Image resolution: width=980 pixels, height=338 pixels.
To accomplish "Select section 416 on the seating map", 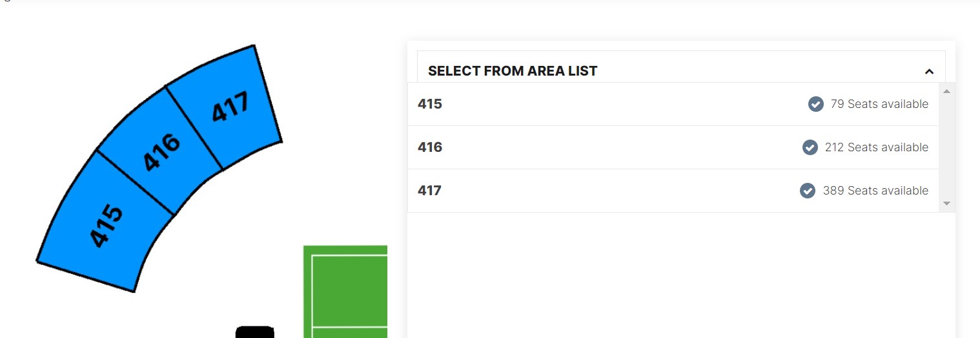I will click(160, 151).
